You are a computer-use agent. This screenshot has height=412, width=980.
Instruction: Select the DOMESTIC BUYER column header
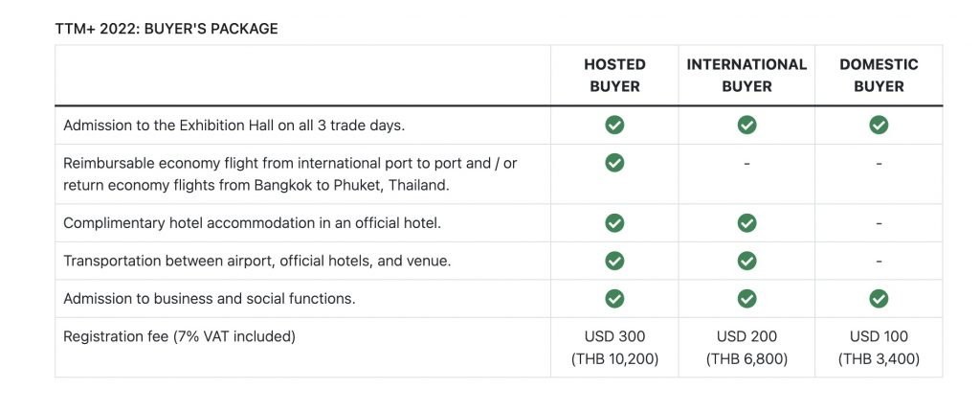point(879,75)
